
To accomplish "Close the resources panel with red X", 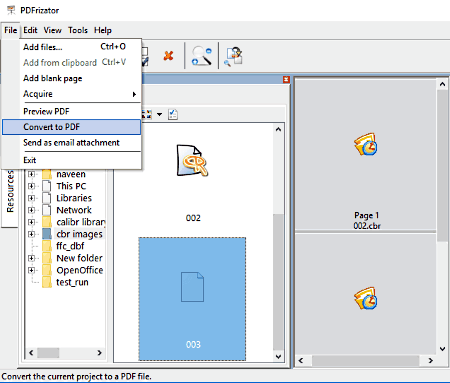I will point(286,79).
